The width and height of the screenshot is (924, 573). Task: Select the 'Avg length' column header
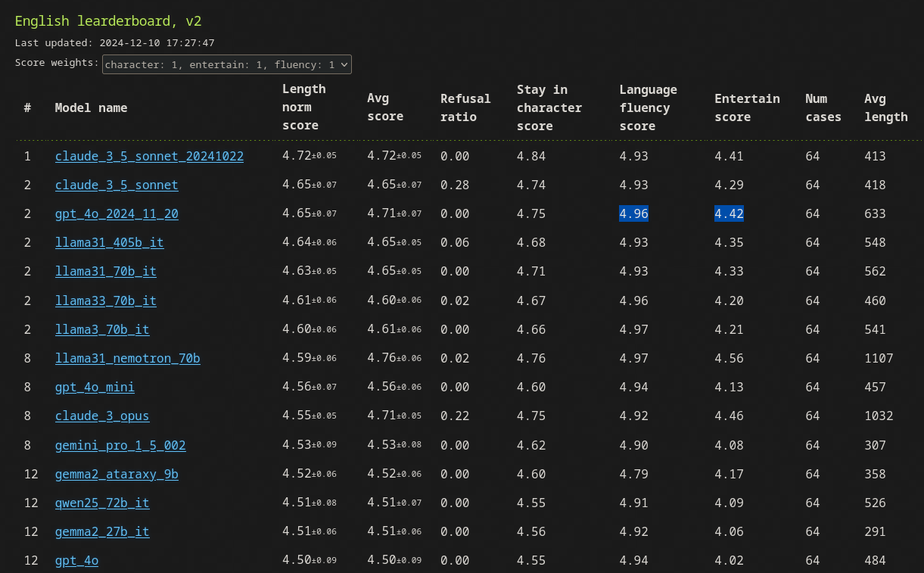click(x=886, y=107)
